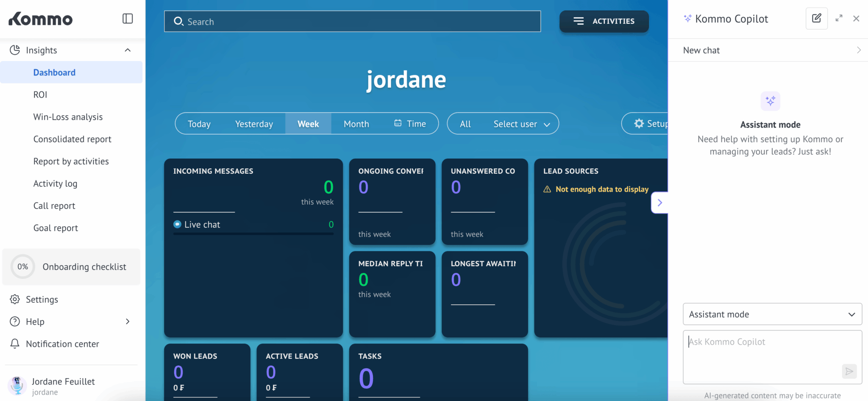Click the Insights pie chart icon
Image resolution: width=868 pixels, height=401 pixels.
point(15,50)
